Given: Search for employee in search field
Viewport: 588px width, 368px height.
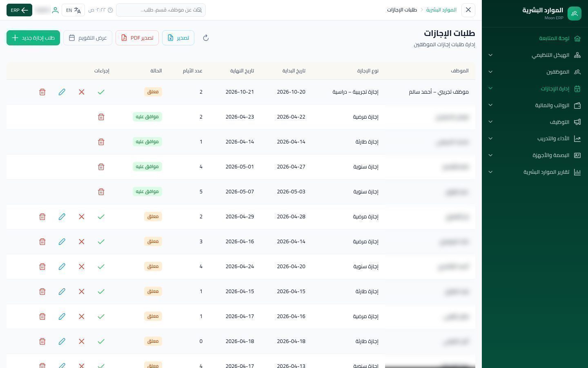Looking at the screenshot, I should point(161,10).
